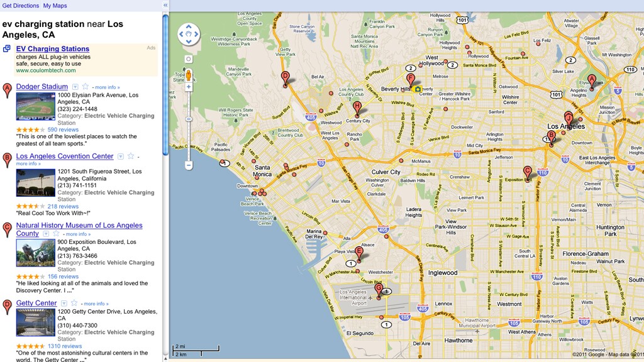Click map marker D at Getty Center

pyautogui.click(x=285, y=79)
